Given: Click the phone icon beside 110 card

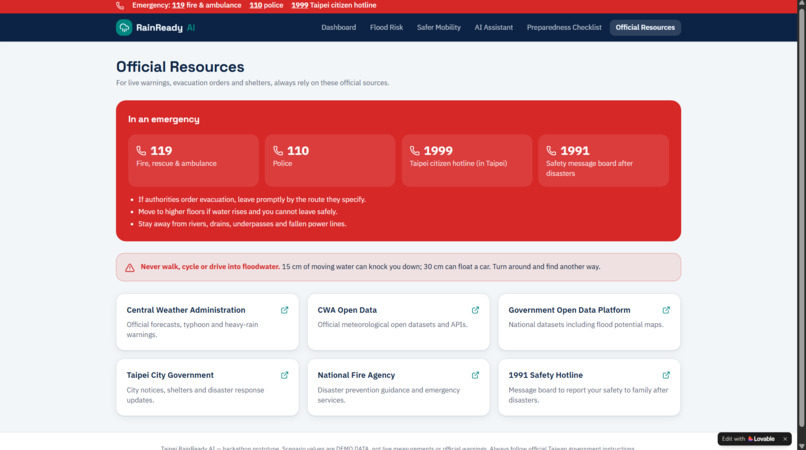Looking at the screenshot, I should pos(278,150).
